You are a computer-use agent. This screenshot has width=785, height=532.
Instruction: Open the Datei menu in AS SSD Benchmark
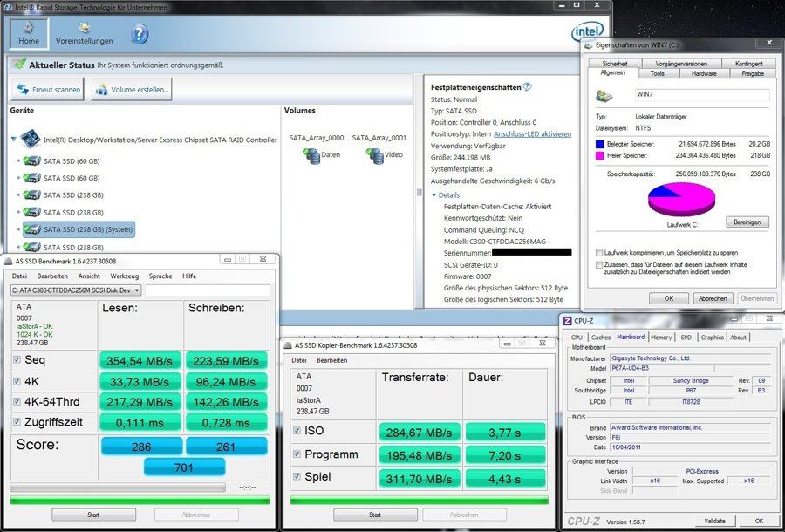[x=19, y=276]
